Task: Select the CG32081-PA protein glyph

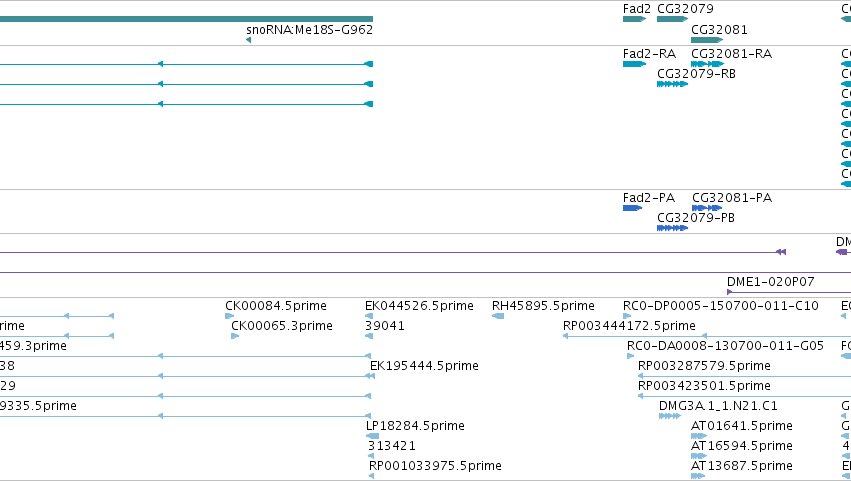Action: pos(707,208)
